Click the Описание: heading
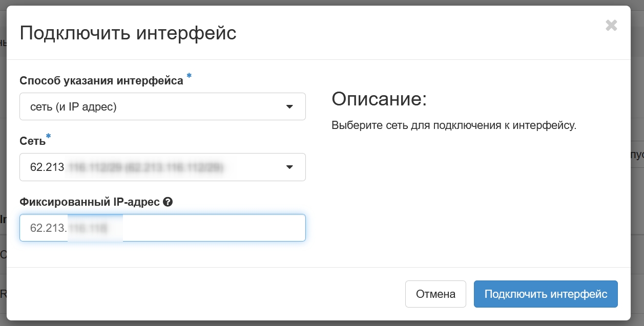 pyautogui.click(x=379, y=99)
